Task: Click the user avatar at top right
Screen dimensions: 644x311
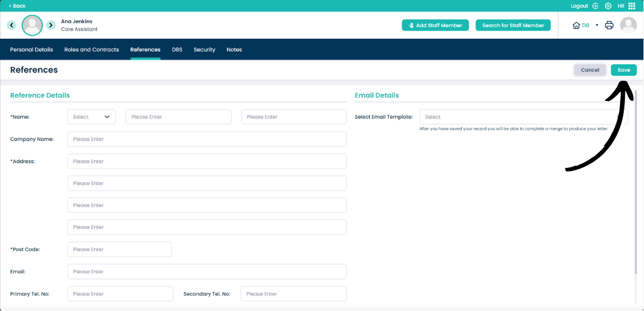Action: click(x=628, y=25)
